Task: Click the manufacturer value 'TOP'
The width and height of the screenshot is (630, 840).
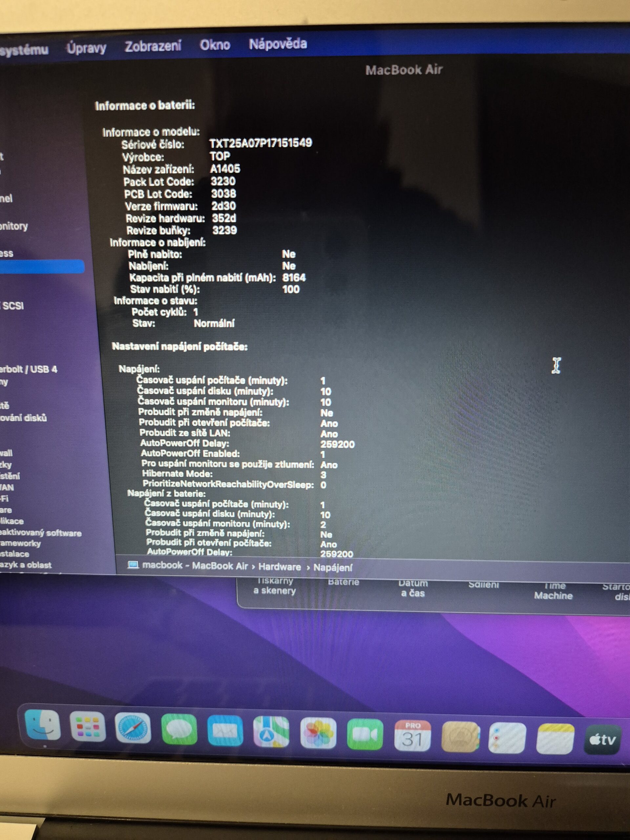Action: click(x=220, y=156)
